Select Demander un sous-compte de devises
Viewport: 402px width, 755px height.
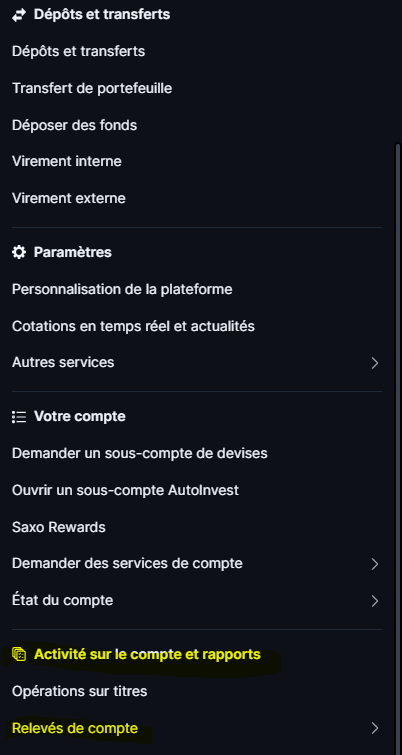click(x=140, y=454)
